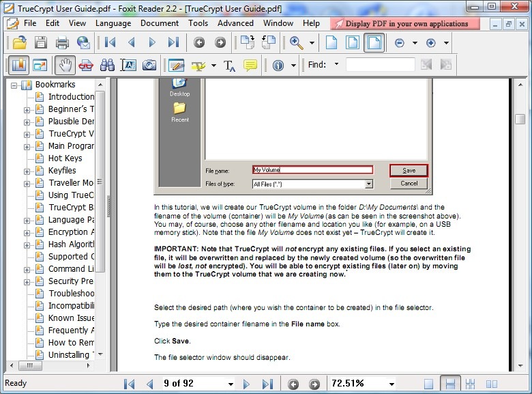The width and height of the screenshot is (532, 394).
Task: Select the Snapshot camera tool
Action: [149, 65]
